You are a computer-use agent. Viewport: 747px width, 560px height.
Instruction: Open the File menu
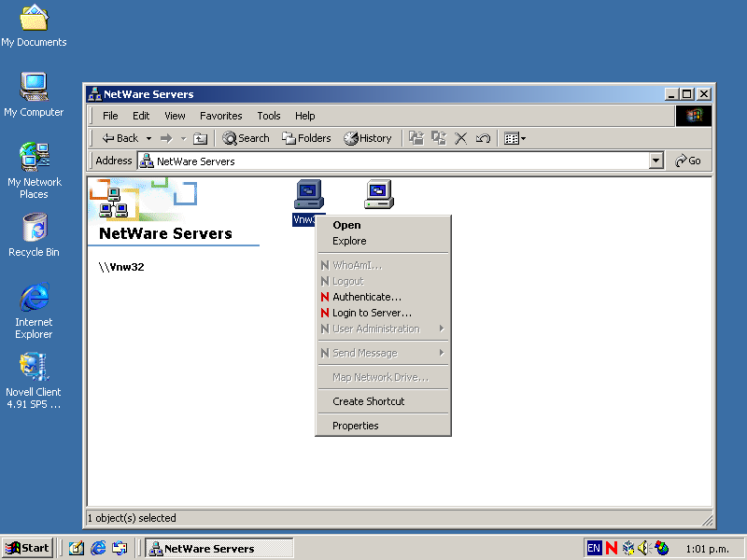110,116
